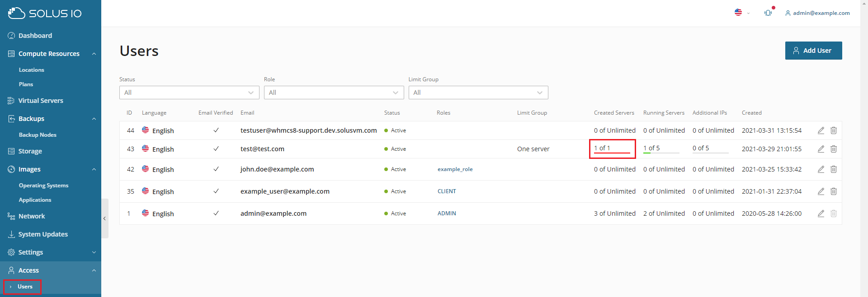Open the language flag selector in header

coord(741,13)
